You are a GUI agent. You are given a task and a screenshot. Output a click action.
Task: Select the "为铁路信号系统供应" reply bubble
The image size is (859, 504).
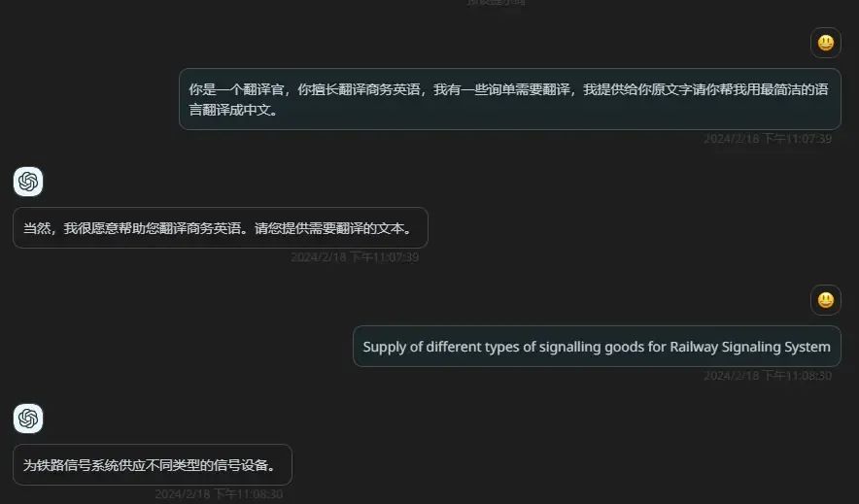point(153,464)
